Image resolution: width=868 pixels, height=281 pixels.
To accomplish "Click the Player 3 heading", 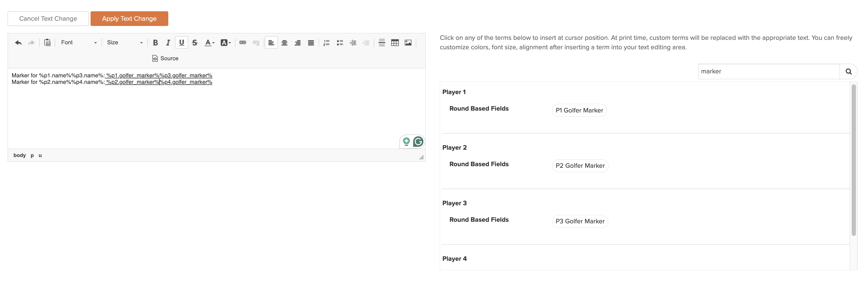I will coord(454,203).
